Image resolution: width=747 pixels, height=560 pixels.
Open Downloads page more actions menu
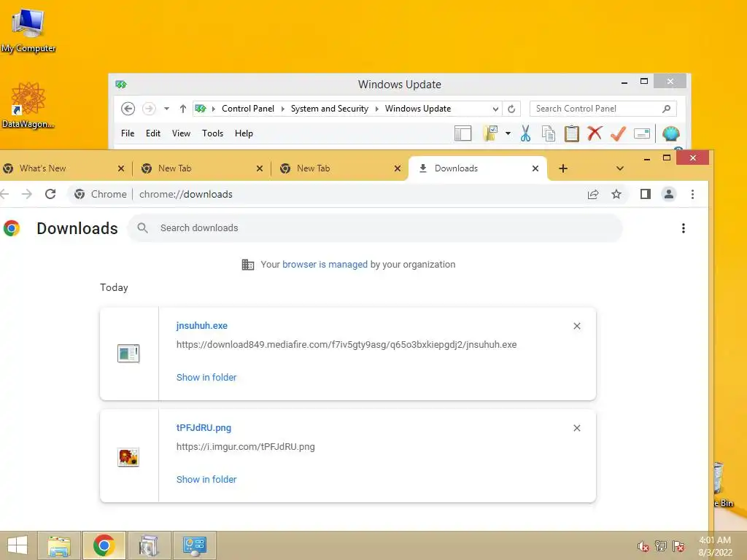pyautogui.click(x=684, y=228)
